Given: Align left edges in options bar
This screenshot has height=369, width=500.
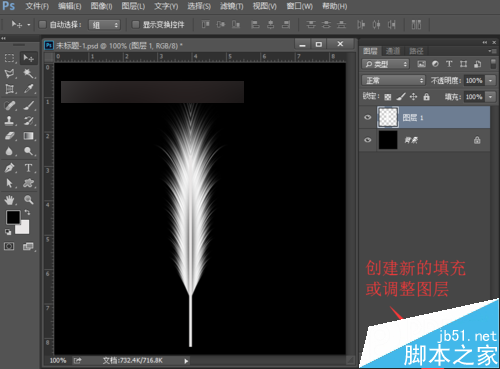Looking at the screenshot, I should click(255, 24).
